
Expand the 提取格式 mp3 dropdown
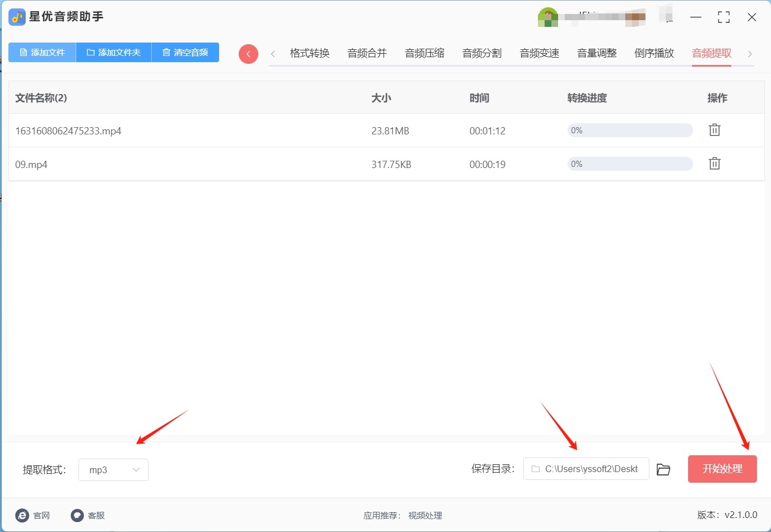point(113,470)
